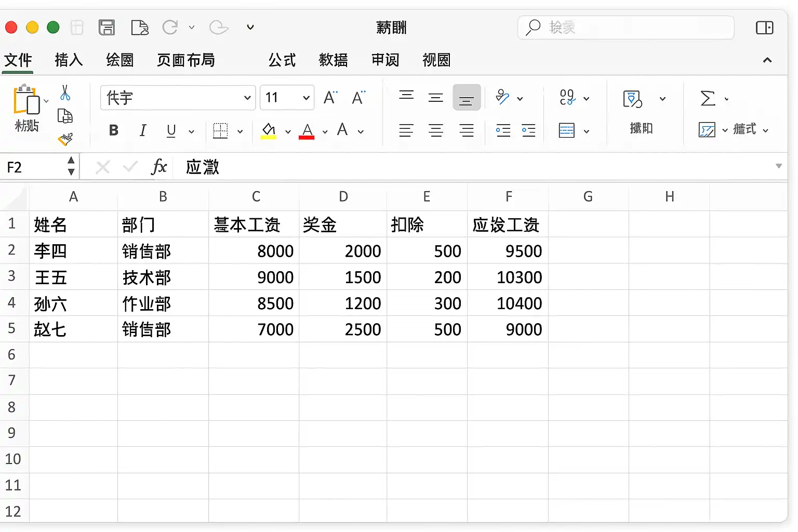Click the AutoSum sigma icon
The image size is (798, 532).
[x=708, y=98]
